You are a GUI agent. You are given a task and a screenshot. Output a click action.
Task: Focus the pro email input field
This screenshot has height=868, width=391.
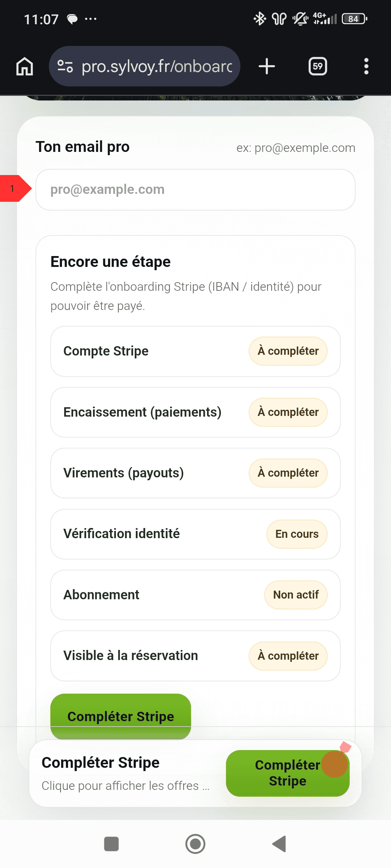click(195, 190)
